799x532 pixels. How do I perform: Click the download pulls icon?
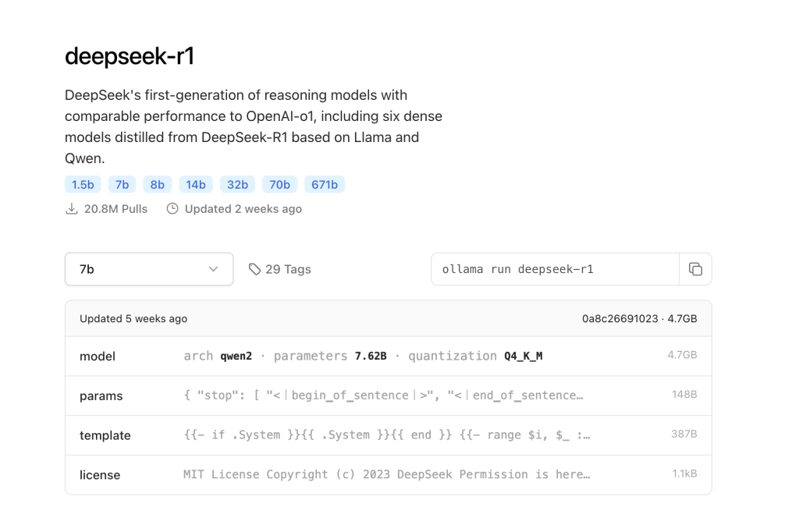point(71,209)
